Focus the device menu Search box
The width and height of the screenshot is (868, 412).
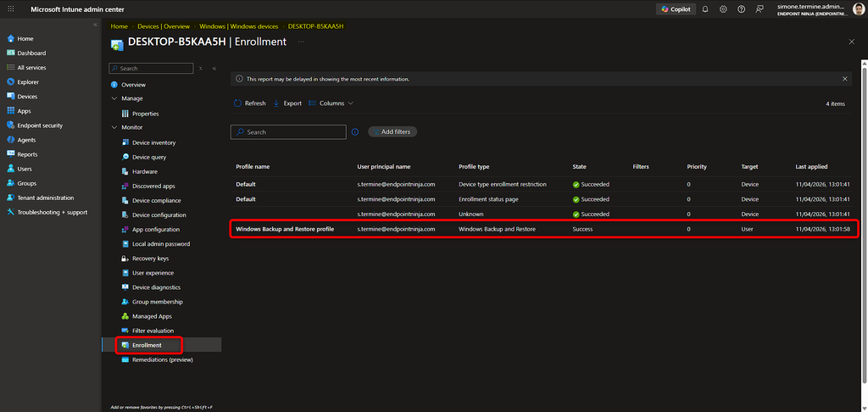[x=151, y=68]
